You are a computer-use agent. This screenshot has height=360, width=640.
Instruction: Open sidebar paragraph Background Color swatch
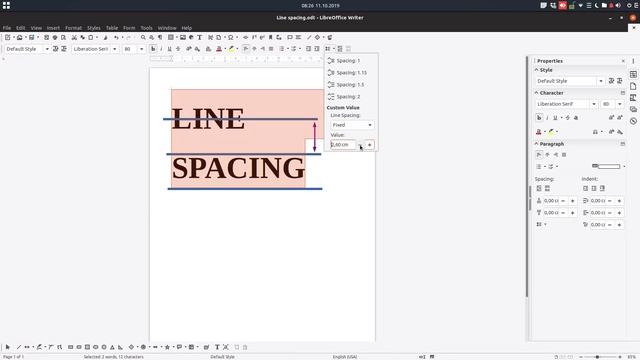point(606,166)
